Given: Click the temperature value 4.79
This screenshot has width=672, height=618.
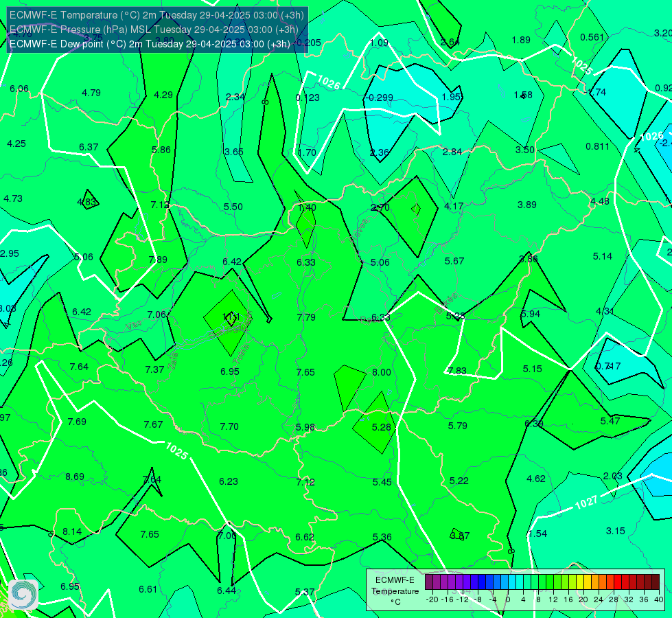Looking at the screenshot, I should (x=91, y=93).
